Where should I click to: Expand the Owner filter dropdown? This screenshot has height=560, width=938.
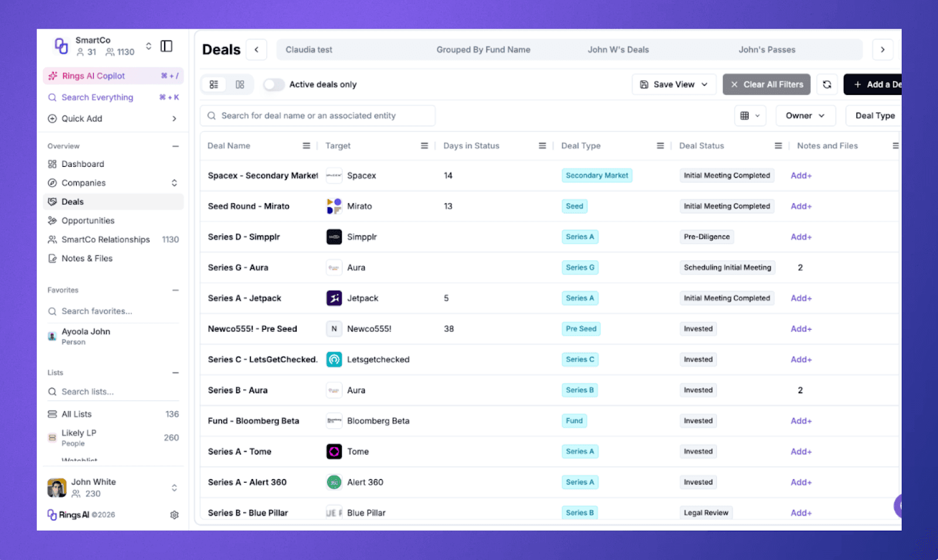[805, 115]
